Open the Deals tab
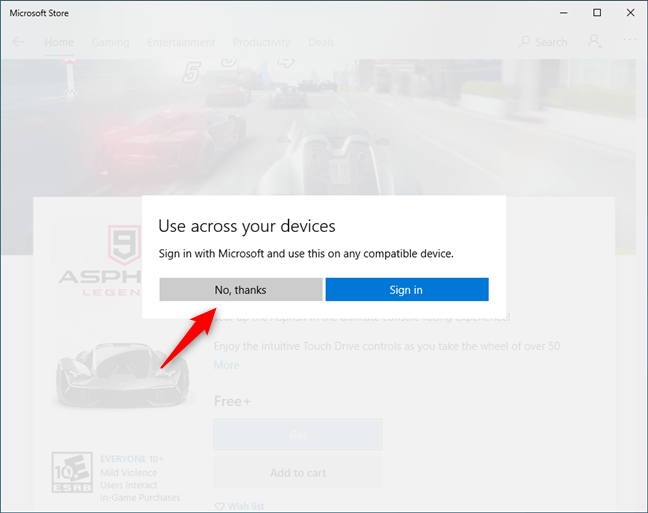This screenshot has width=648, height=513. [321, 42]
